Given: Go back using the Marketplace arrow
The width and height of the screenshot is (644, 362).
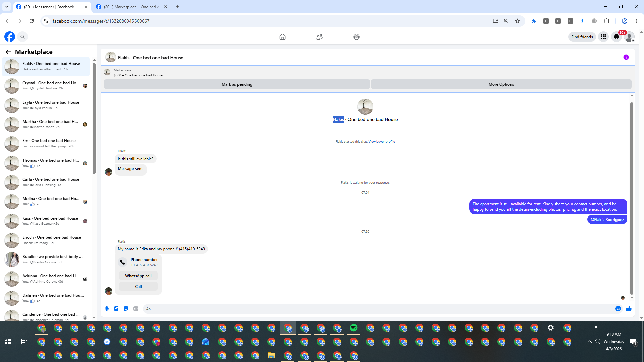Looking at the screenshot, I should (8, 52).
